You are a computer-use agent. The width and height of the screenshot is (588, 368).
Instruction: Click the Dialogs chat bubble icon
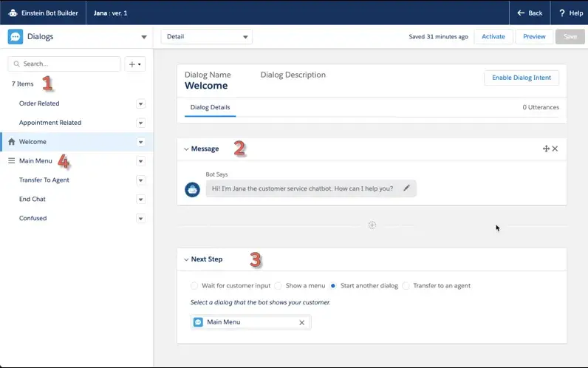(x=16, y=37)
